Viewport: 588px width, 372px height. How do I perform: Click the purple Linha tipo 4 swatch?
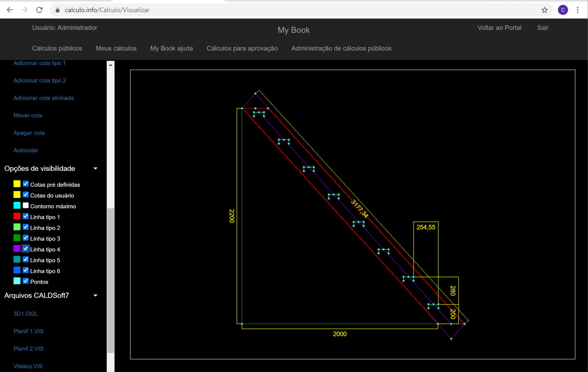tap(17, 249)
